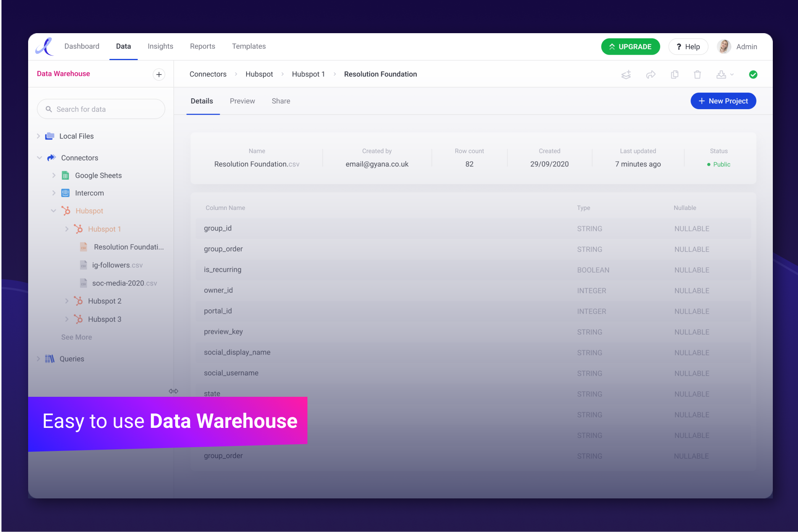The width and height of the screenshot is (798, 532).
Task: Click the Connectors arrow icon in sidebar
Action: tap(51, 158)
